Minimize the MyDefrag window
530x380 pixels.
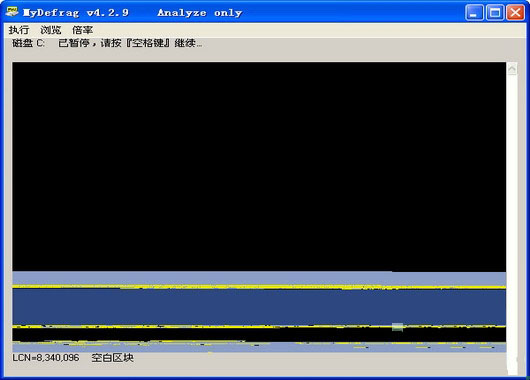474,13
